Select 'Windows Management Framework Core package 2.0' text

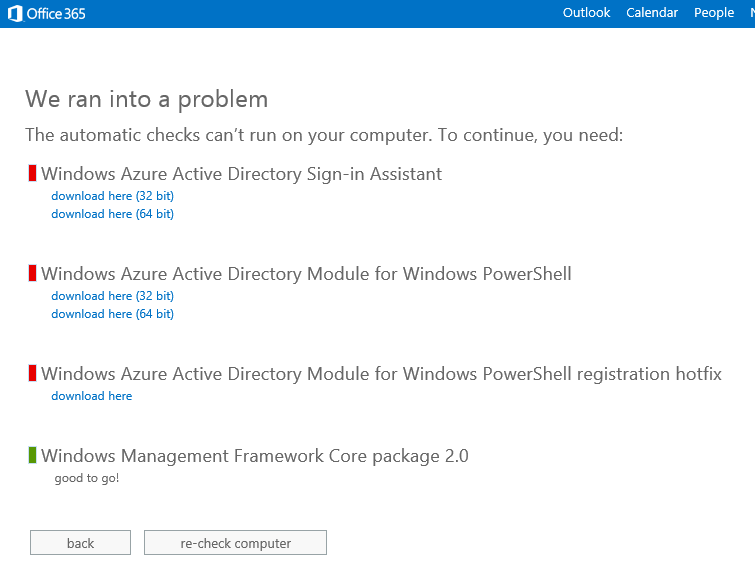point(255,456)
